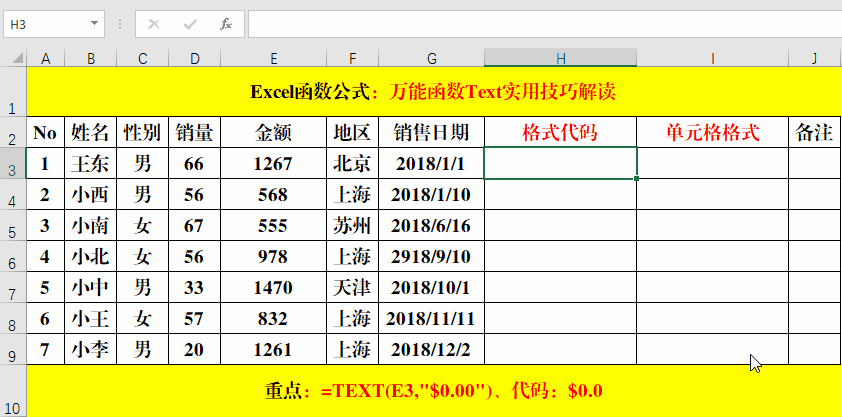Click the Enter checkmark formula bar icon
The width and height of the screenshot is (842, 417).
(x=190, y=24)
